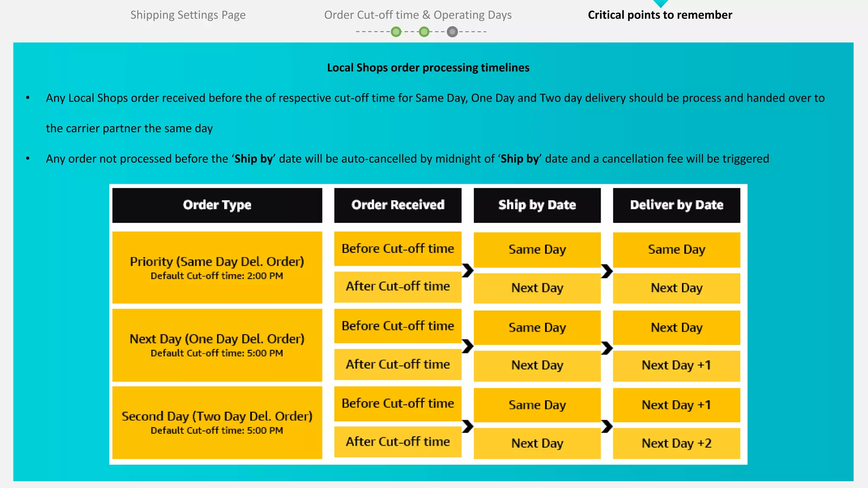Select the Next Day One Day Del. Order cell
The width and height of the screenshot is (868, 488).
[x=217, y=345]
